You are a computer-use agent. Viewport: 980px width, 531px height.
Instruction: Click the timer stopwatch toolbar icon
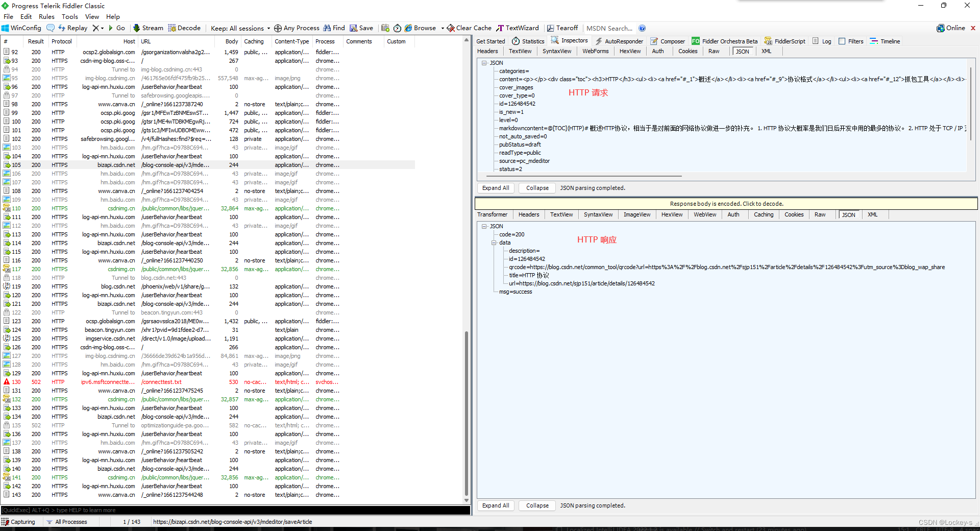coord(397,28)
